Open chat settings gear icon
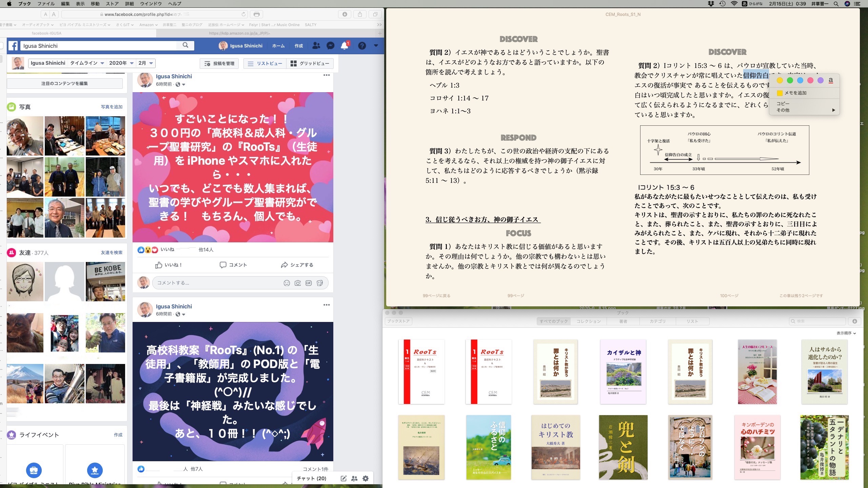Viewport: 868px width, 488px height. (x=366, y=479)
